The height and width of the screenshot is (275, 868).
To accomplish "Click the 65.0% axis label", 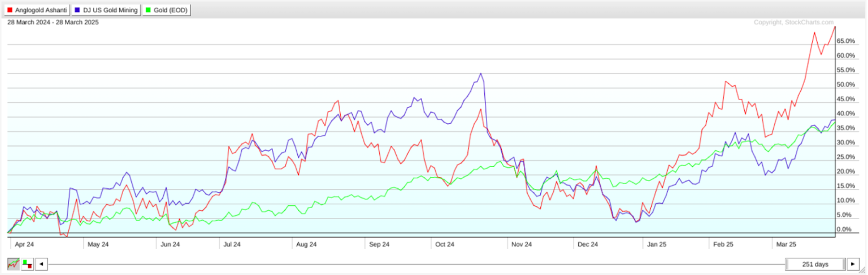I will 846,41.
